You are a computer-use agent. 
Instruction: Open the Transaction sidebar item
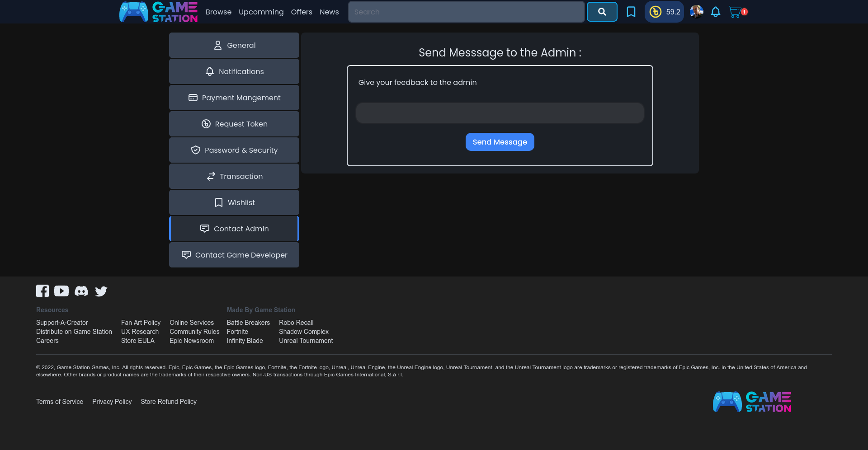[x=234, y=176]
